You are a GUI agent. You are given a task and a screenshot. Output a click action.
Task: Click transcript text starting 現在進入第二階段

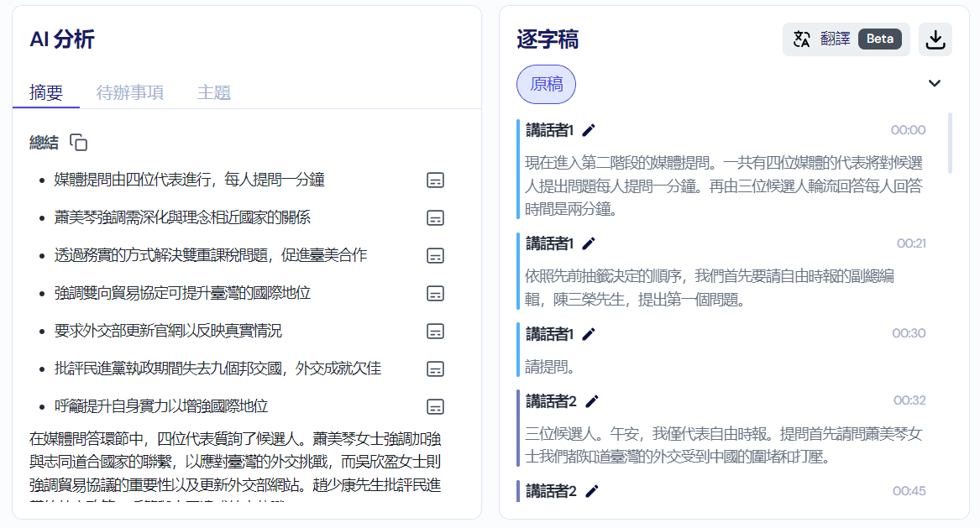(722, 186)
